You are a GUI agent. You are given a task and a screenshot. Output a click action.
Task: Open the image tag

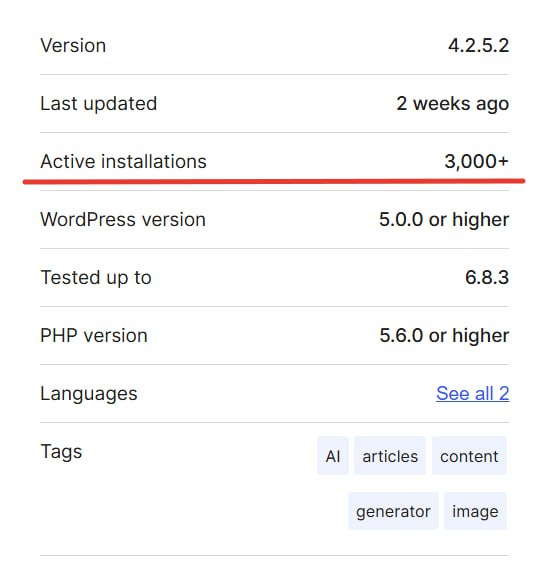pyautogui.click(x=475, y=511)
